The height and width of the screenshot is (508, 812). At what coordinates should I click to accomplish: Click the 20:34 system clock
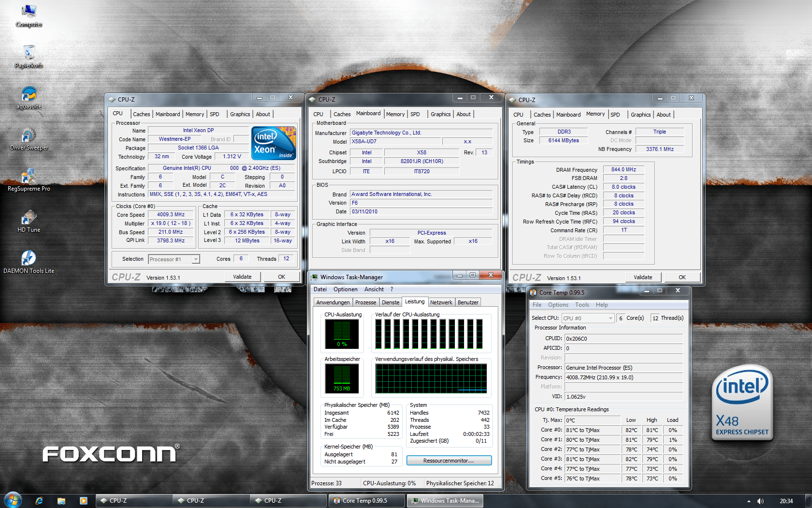click(786, 501)
